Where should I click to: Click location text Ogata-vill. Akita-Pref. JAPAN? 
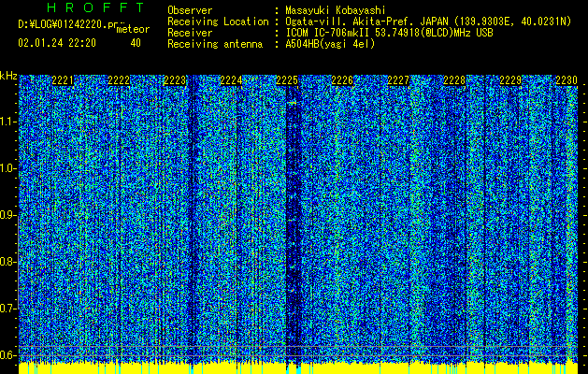click(x=366, y=22)
